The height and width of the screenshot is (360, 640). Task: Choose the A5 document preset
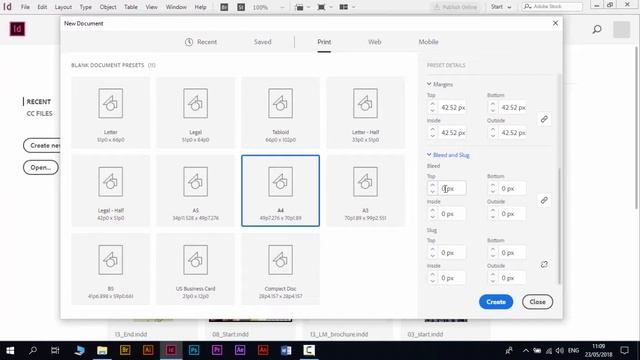point(196,191)
